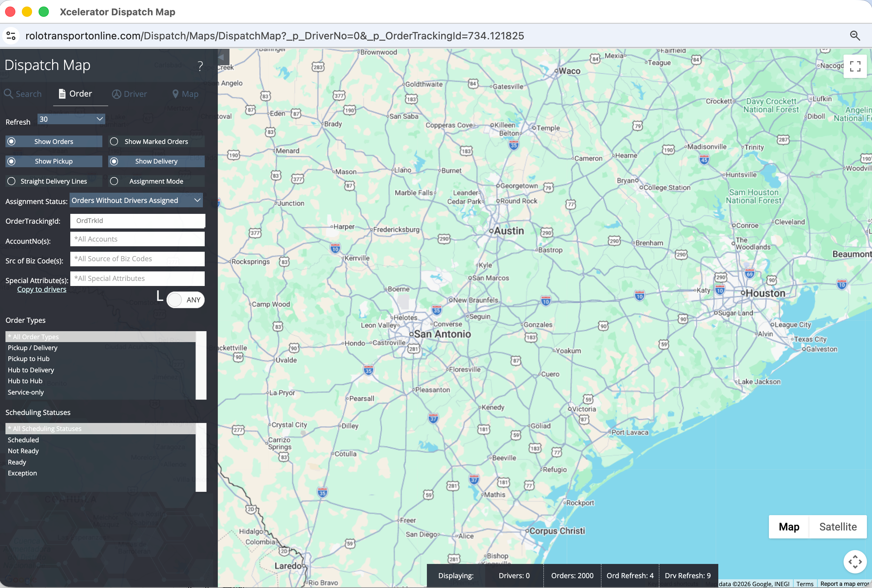Click Waco on the map
872x588 pixels.
point(569,71)
